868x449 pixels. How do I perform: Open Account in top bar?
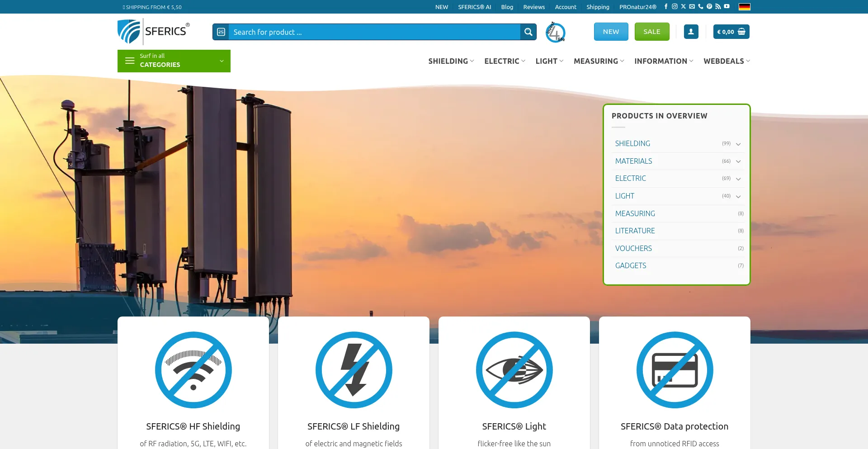tap(566, 7)
